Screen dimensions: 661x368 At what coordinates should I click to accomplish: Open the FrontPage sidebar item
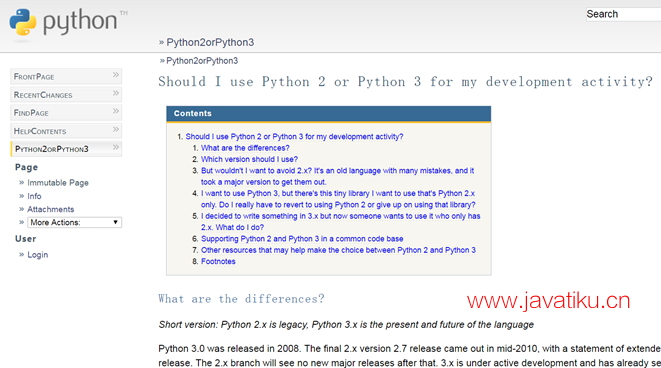click(66, 76)
